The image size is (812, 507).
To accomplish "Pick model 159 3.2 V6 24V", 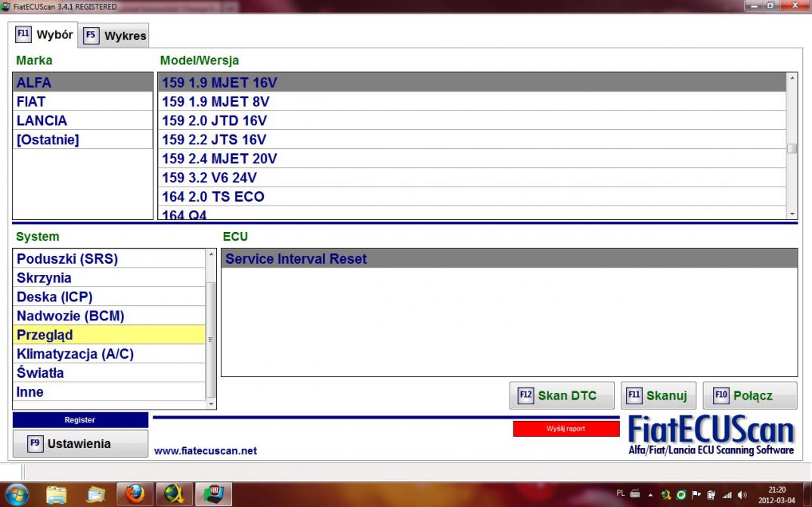I will (473, 178).
